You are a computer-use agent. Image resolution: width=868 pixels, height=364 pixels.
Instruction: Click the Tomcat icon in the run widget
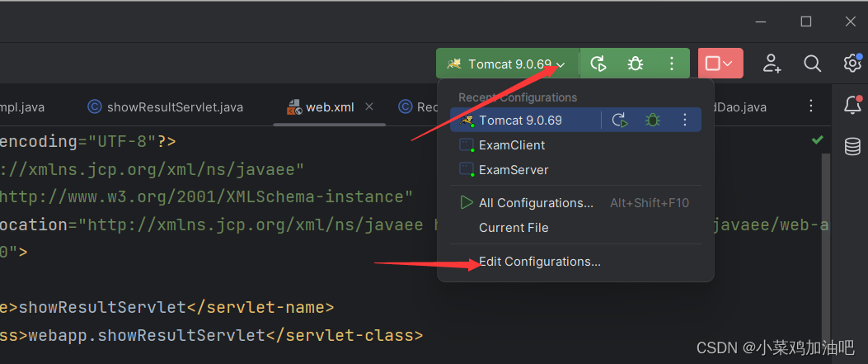[x=454, y=64]
